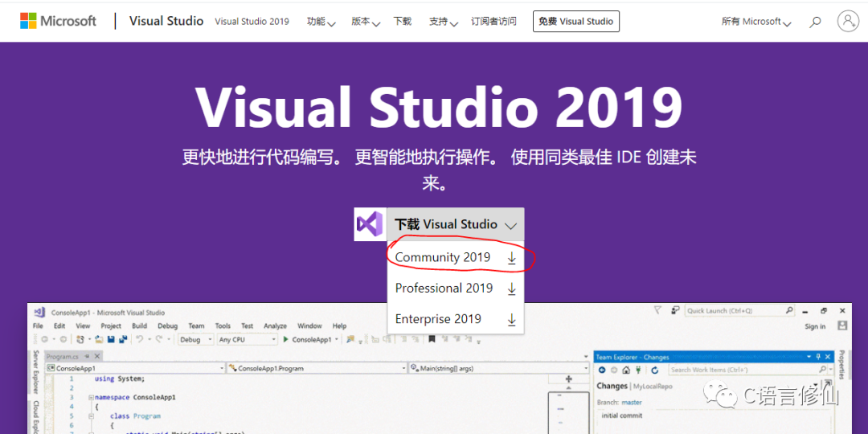Expand the 功能 navigation dropdown

coord(321,23)
